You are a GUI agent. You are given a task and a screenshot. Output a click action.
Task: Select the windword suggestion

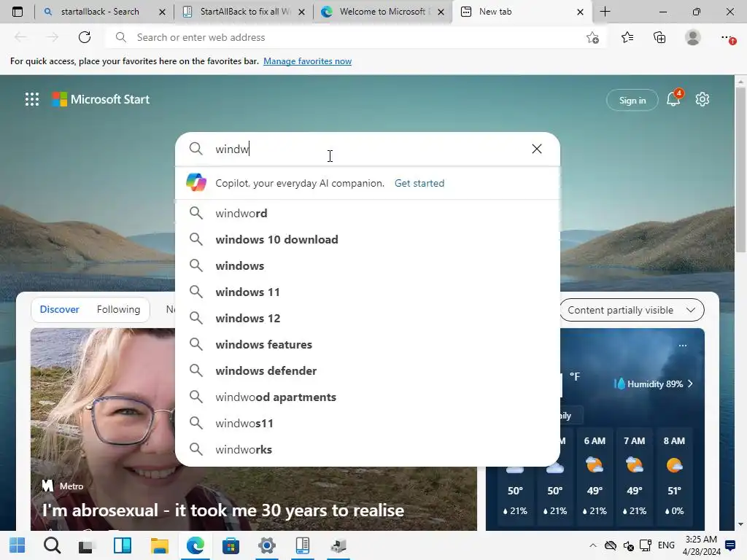pyautogui.click(x=368, y=213)
